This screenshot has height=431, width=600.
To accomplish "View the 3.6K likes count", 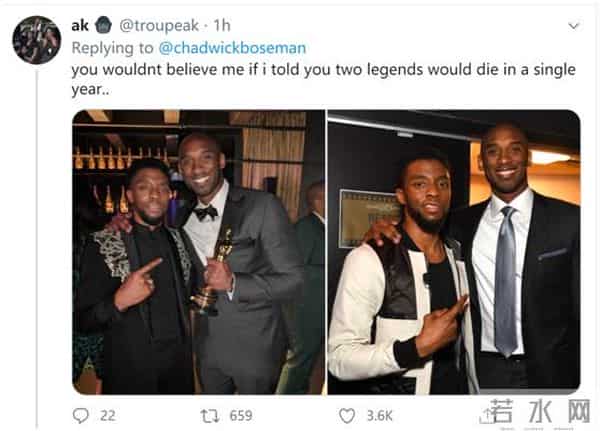I will click(380, 414).
